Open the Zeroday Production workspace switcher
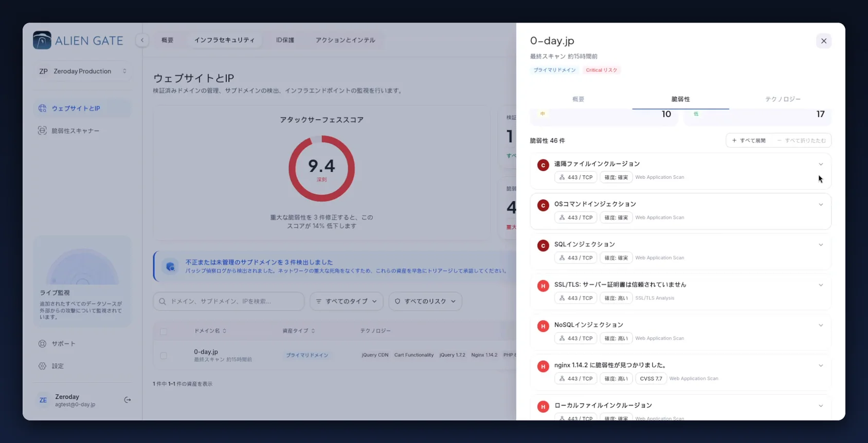This screenshot has width=868, height=443. (83, 71)
